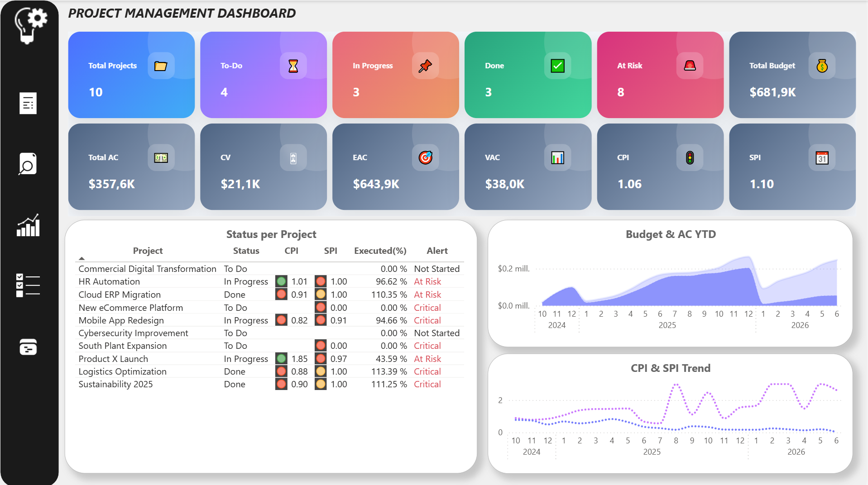
Task: Click the Project Management Dashboard title
Action: click(182, 14)
